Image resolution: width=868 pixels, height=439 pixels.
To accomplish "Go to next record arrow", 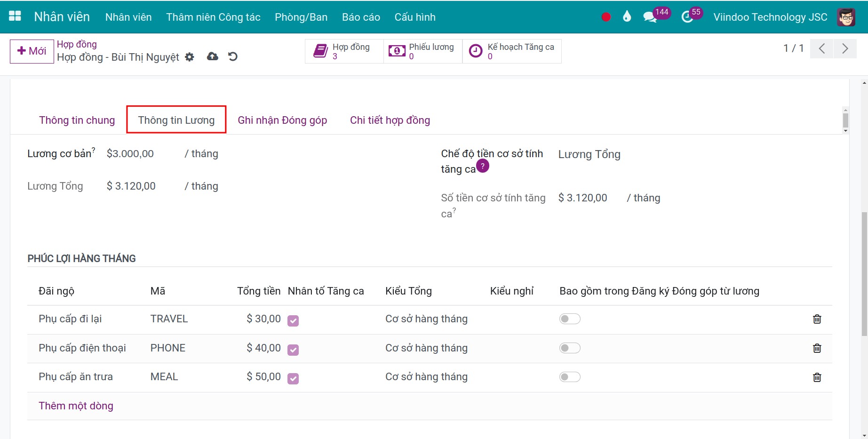I will click(845, 48).
